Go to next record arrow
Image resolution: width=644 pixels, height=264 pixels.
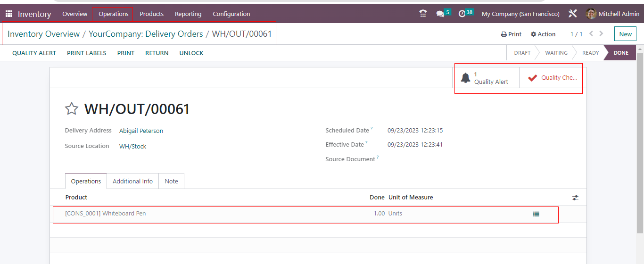click(602, 34)
